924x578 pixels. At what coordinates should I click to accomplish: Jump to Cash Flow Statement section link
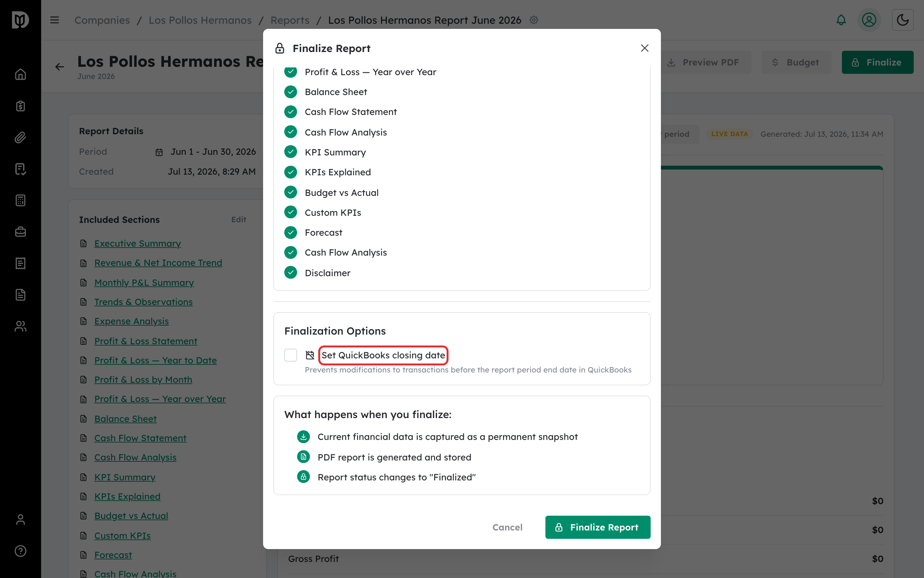[x=140, y=438]
